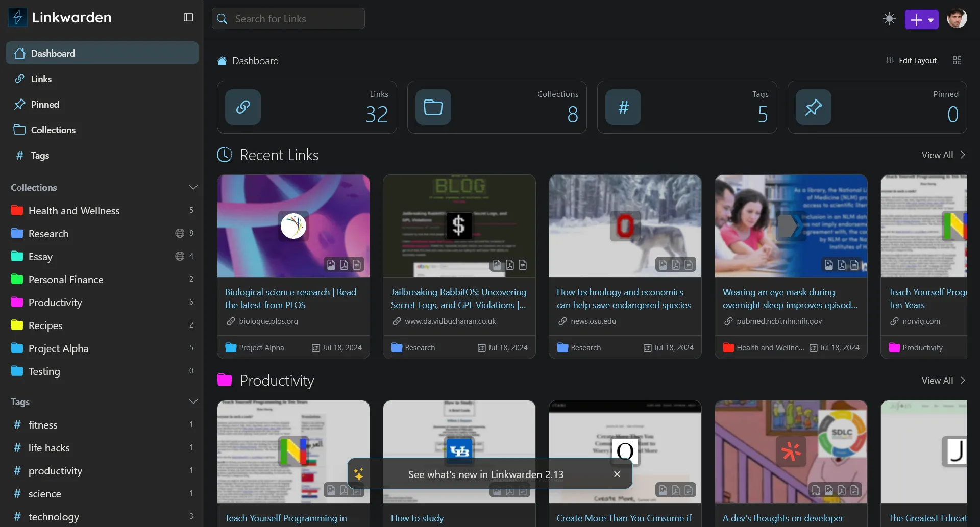This screenshot has height=527, width=980.
Task: Click the Linkwarden logo icon
Action: click(17, 17)
